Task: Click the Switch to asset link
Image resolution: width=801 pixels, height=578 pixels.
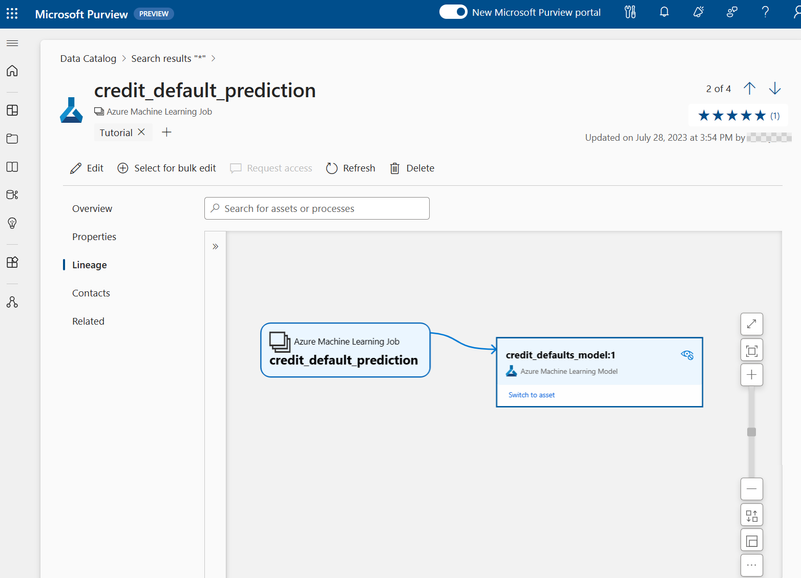Action: coord(531,395)
